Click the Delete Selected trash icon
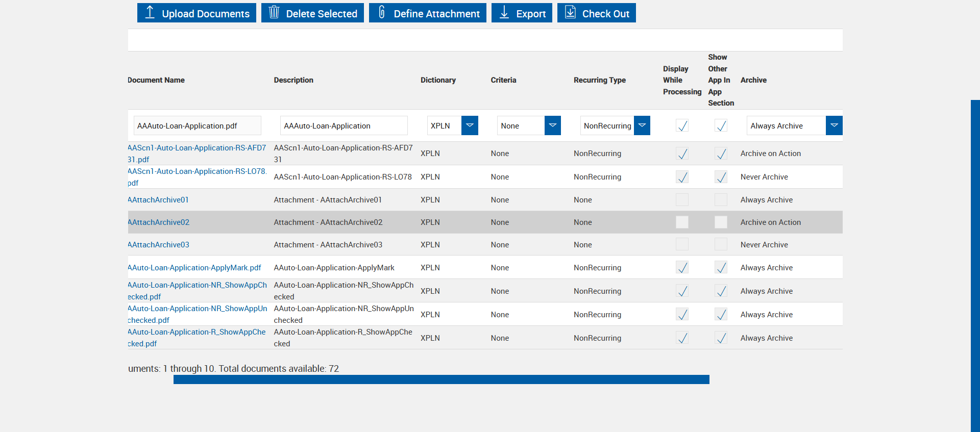 [274, 12]
